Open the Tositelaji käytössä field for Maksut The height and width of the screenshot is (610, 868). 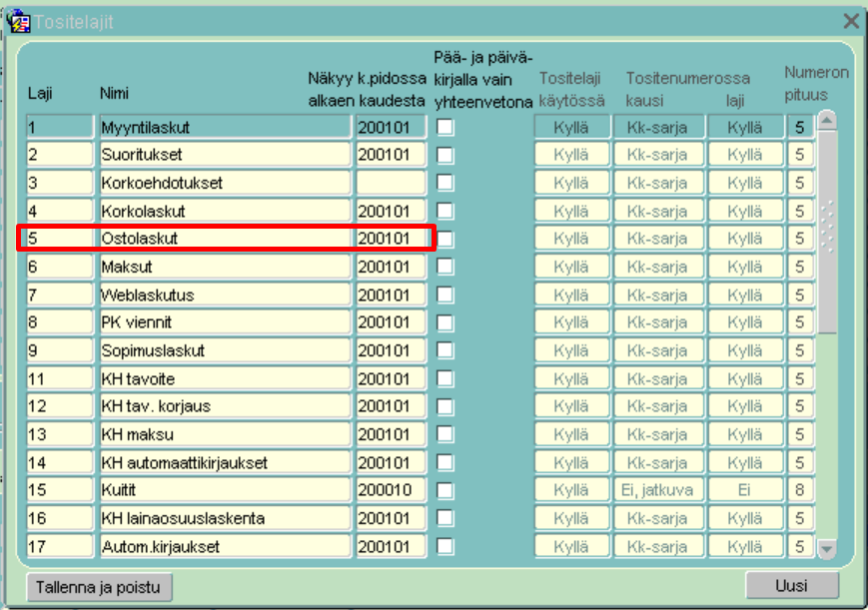571,267
